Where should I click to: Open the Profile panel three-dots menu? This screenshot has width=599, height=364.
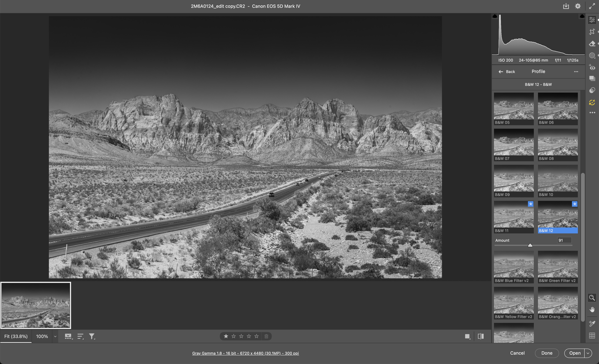pos(576,72)
